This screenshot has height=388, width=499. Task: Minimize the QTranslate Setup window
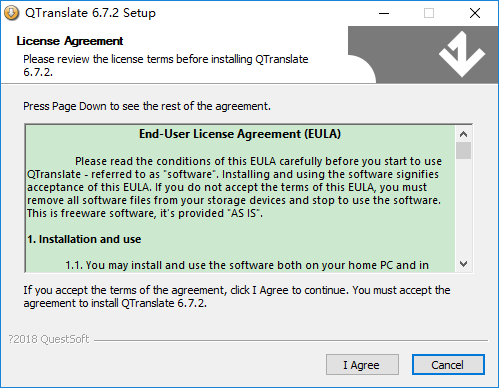tap(384, 13)
